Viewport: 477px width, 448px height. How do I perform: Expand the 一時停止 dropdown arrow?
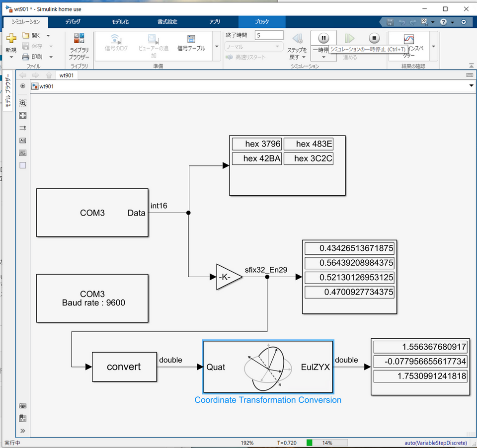point(323,56)
